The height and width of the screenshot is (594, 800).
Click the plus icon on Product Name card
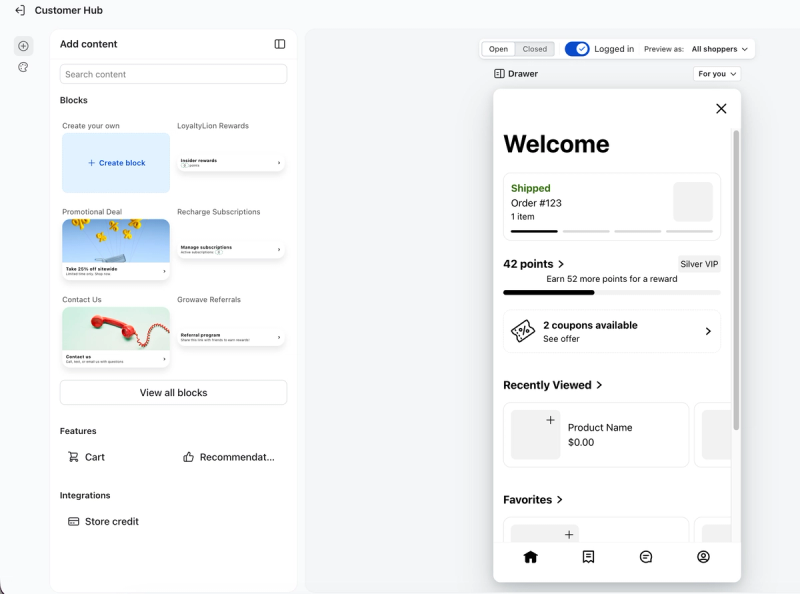tap(550, 420)
